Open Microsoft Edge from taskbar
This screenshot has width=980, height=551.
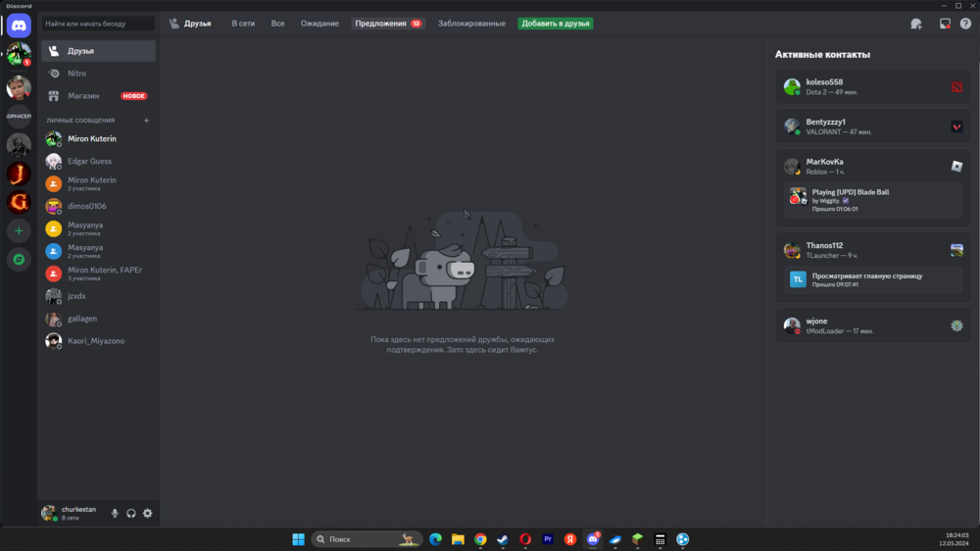coord(436,539)
